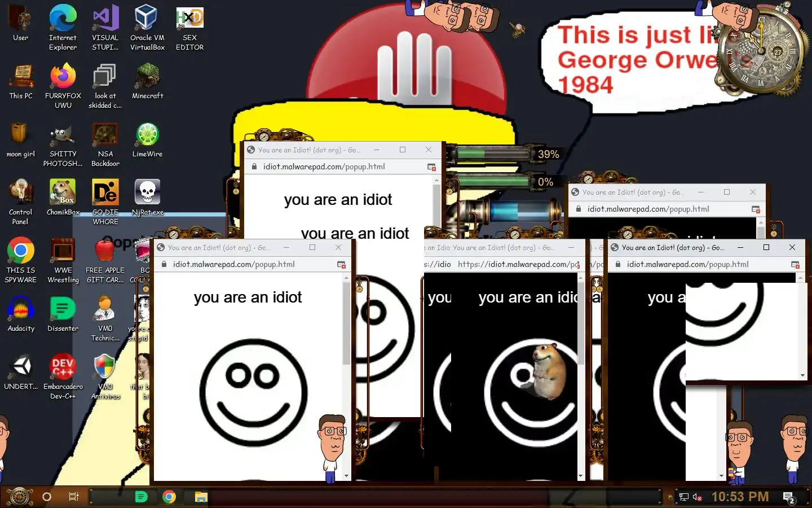Viewport: 812px width, 508px height.
Task: Open Dissenter from the taskbar
Action: coord(141,497)
